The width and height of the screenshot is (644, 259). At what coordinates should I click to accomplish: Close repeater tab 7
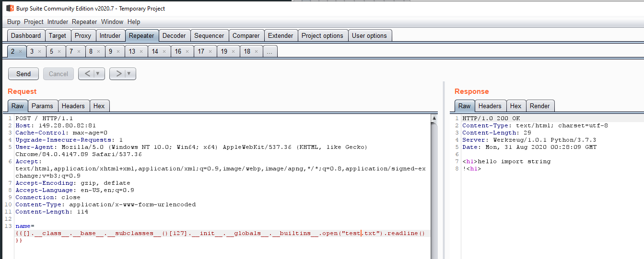tap(79, 52)
